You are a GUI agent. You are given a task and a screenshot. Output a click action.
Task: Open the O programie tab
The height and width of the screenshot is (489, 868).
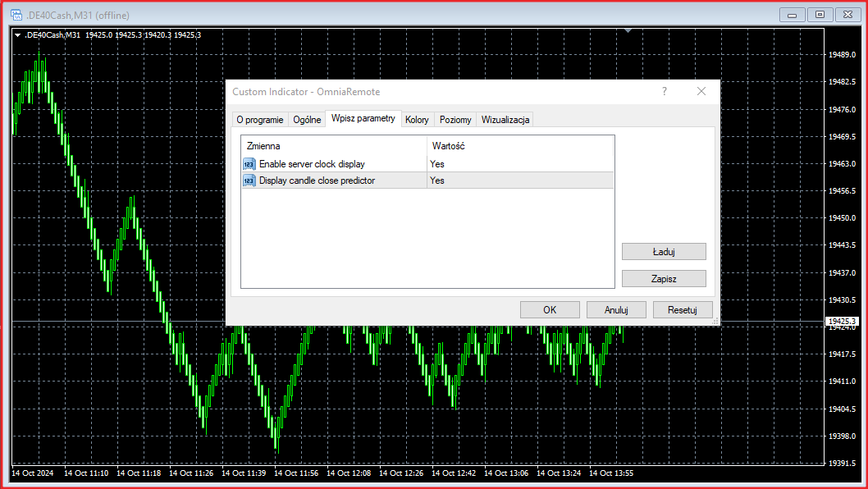tap(260, 120)
